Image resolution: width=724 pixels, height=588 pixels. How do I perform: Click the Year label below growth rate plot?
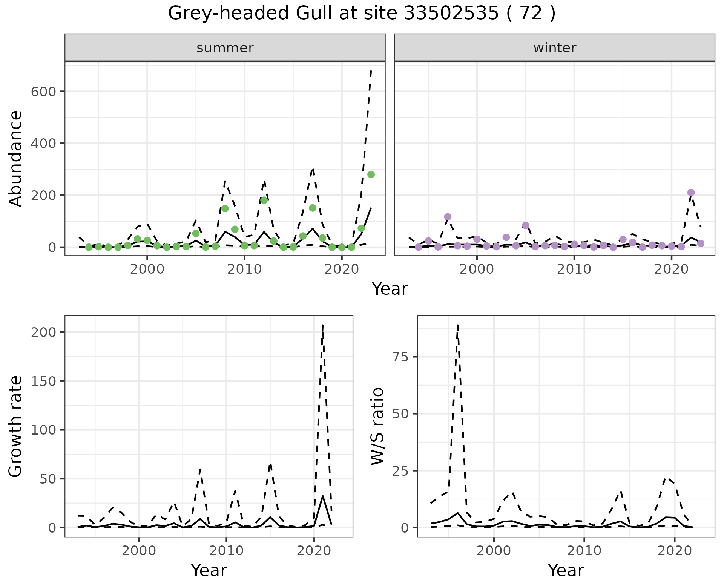[x=209, y=571]
